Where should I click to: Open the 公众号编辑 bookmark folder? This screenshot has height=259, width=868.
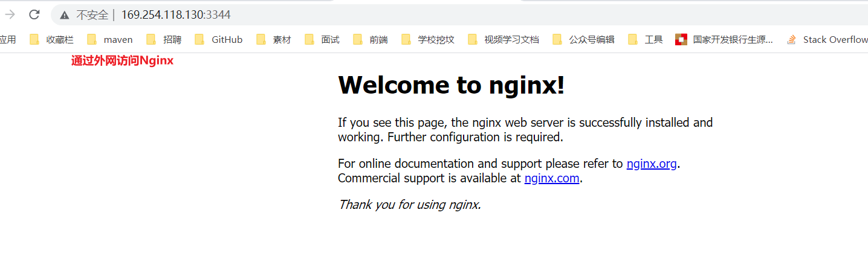pos(584,40)
